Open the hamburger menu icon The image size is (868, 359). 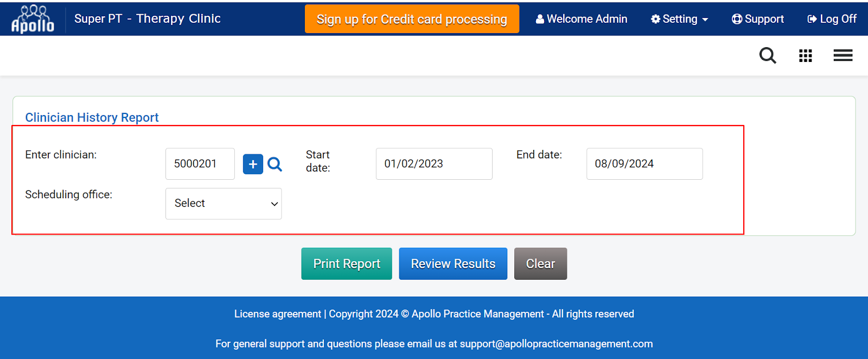click(x=843, y=55)
